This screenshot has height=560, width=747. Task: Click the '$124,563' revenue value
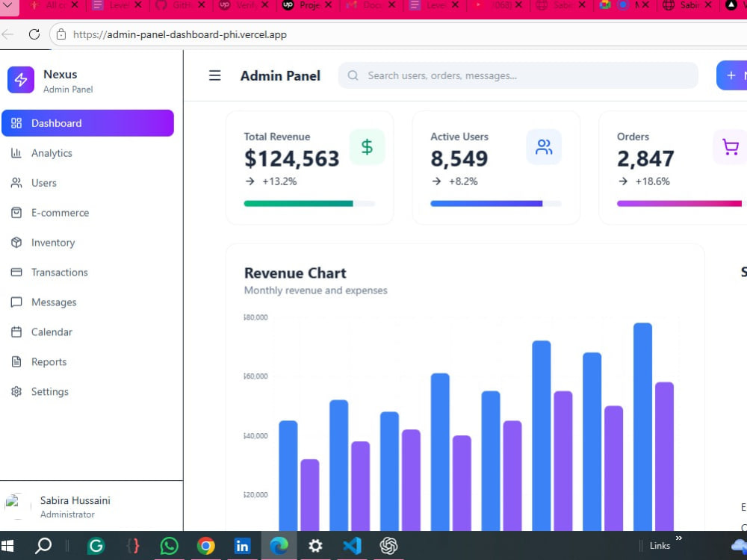pos(291,158)
